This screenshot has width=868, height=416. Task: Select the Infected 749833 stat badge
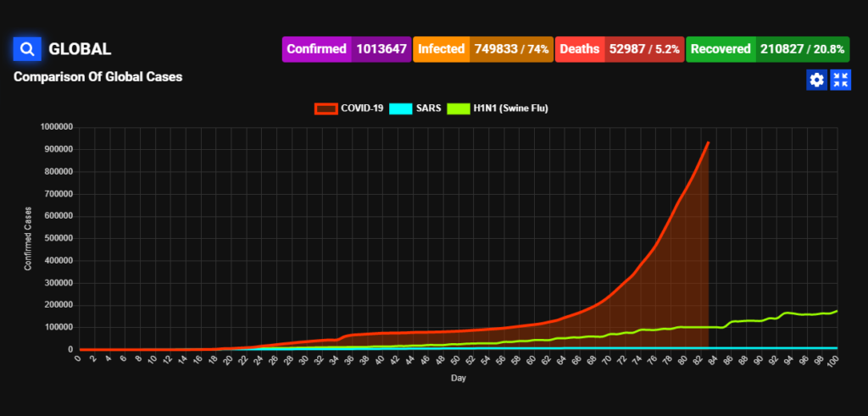(483, 49)
